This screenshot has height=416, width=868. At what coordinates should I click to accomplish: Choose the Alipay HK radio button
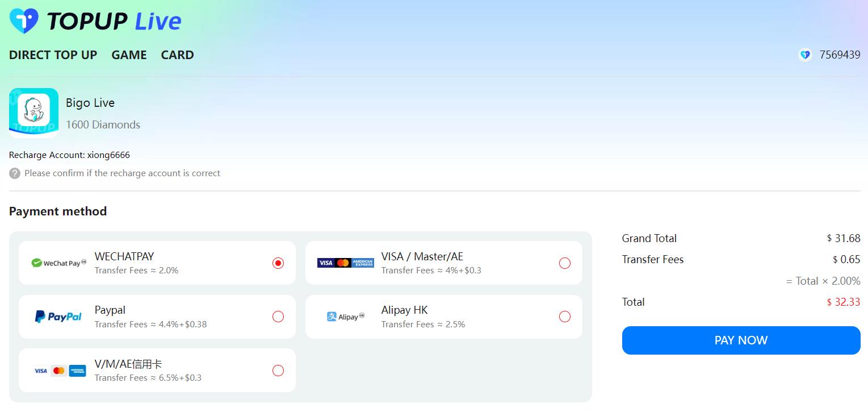coord(565,317)
